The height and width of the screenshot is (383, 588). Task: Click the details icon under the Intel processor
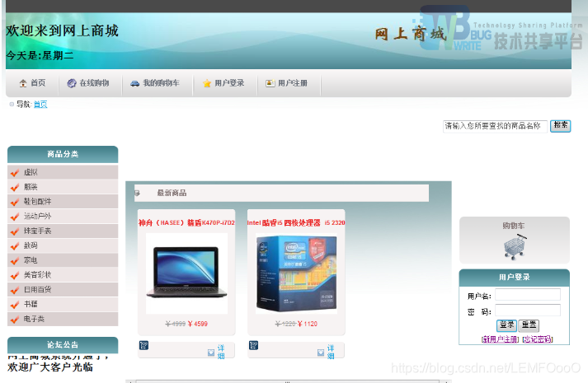tap(321, 353)
